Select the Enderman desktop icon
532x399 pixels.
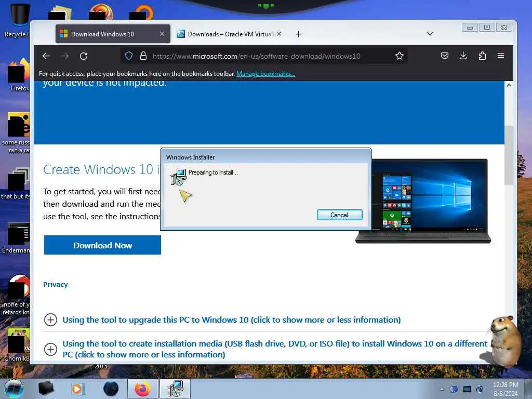point(16,238)
